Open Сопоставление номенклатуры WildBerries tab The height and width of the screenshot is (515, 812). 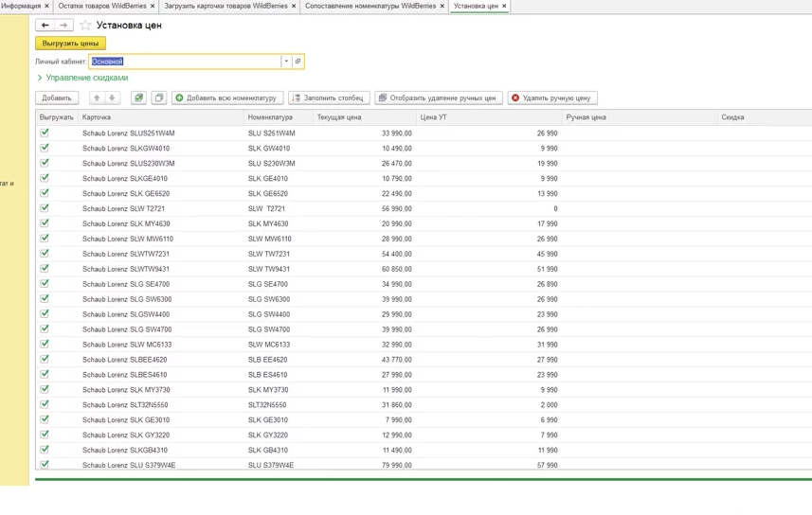[x=370, y=6]
